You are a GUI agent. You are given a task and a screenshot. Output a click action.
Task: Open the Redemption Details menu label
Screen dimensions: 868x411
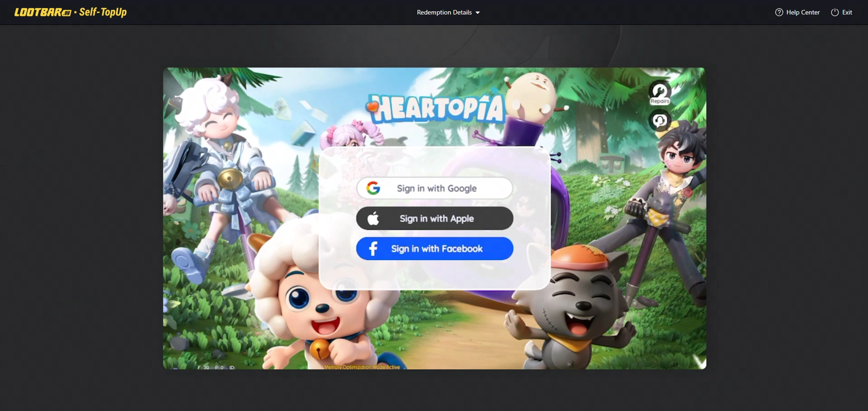tap(444, 12)
